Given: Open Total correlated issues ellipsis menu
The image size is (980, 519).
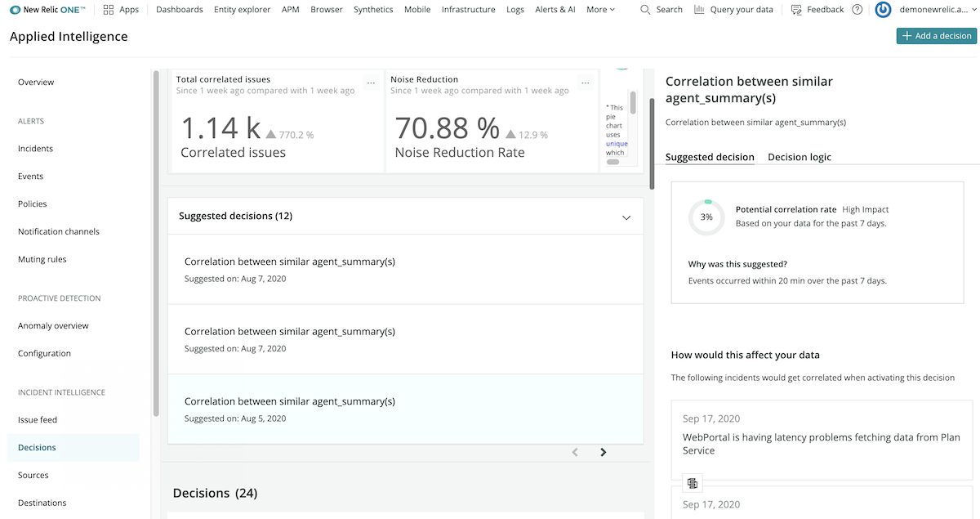Looking at the screenshot, I should coord(371,83).
